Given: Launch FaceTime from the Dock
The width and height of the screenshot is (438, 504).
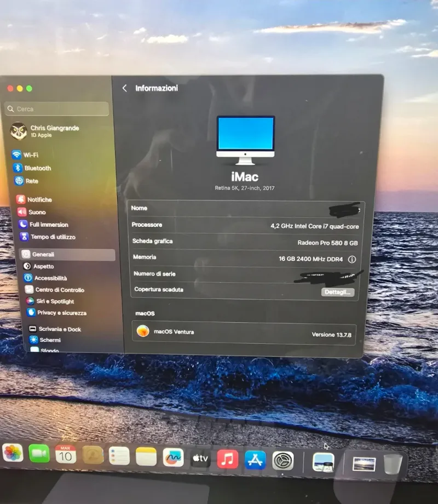Looking at the screenshot, I should coord(39,454).
